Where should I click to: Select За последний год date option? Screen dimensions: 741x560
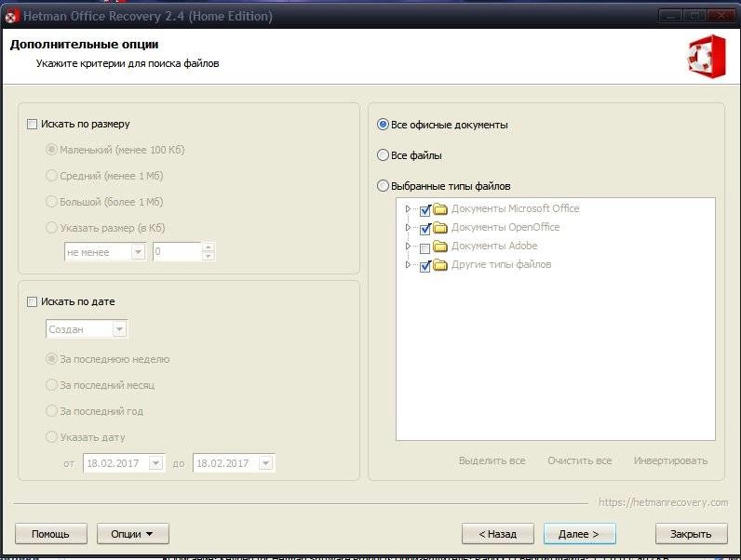pyautogui.click(x=51, y=411)
